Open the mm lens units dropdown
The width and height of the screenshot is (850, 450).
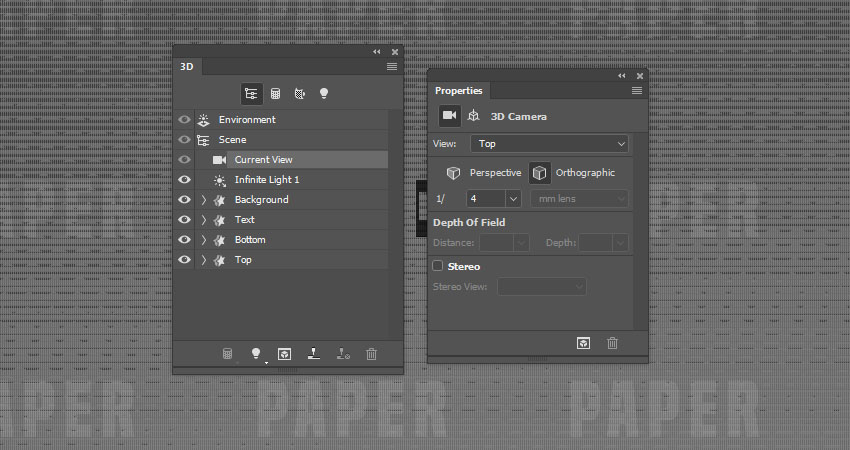(579, 199)
